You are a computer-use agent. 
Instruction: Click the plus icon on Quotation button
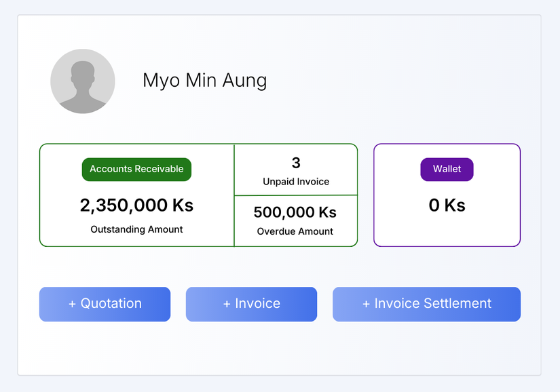click(72, 304)
